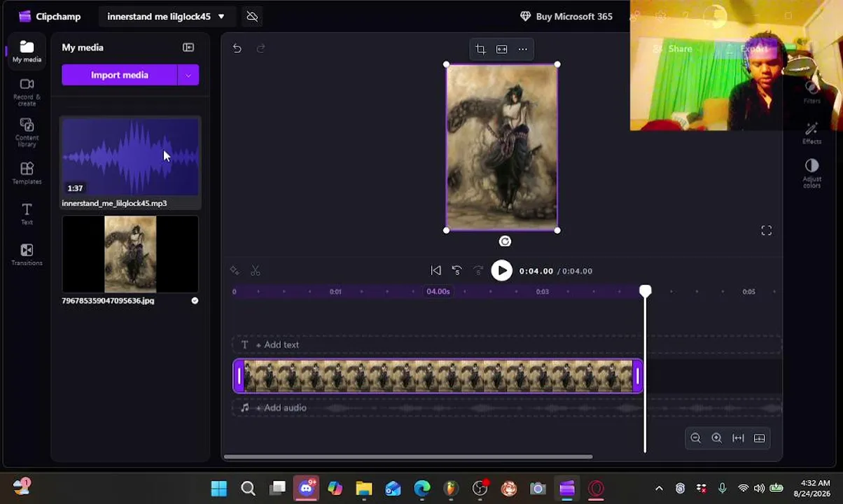This screenshot has width=843, height=504.
Task: Open the Text sidebar tab
Action: click(27, 214)
